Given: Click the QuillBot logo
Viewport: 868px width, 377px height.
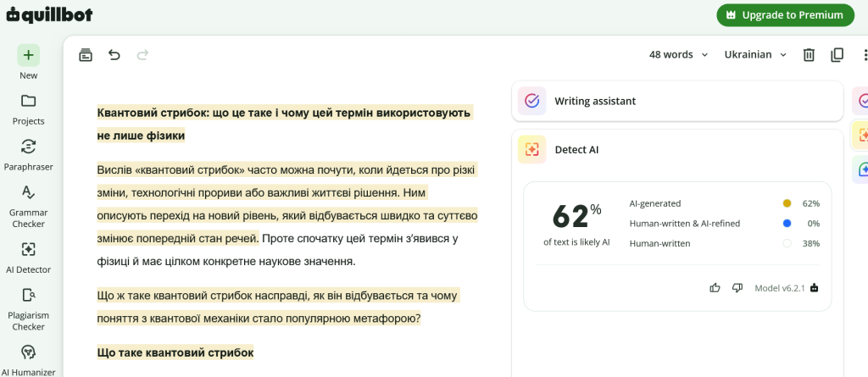Looking at the screenshot, I should pyautogui.click(x=49, y=15).
